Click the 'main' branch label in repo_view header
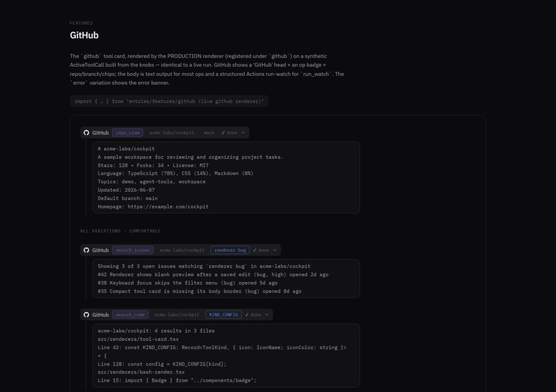Screen dimensions: 556x392 pyautogui.click(x=209, y=133)
